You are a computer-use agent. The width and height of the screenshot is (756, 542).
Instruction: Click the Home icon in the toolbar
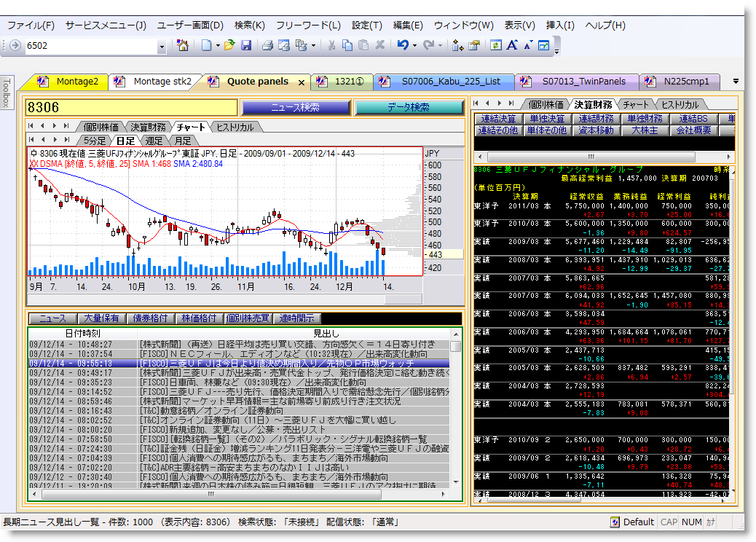point(183,45)
